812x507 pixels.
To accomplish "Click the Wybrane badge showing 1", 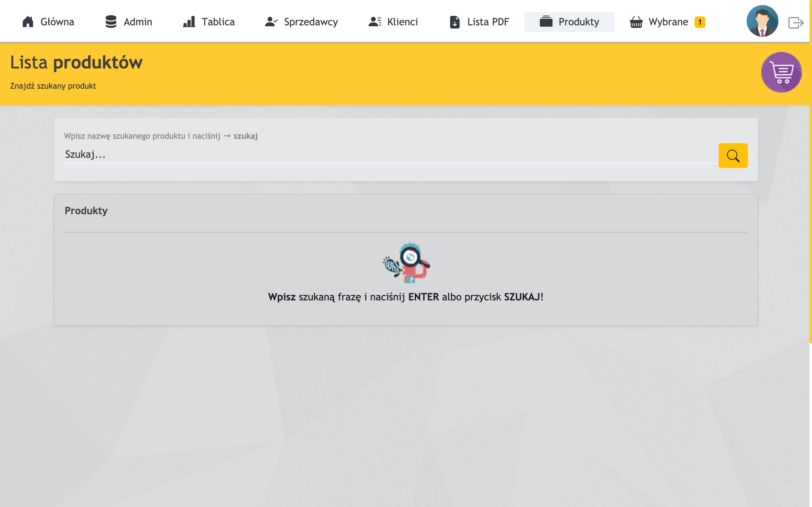I will (x=700, y=22).
